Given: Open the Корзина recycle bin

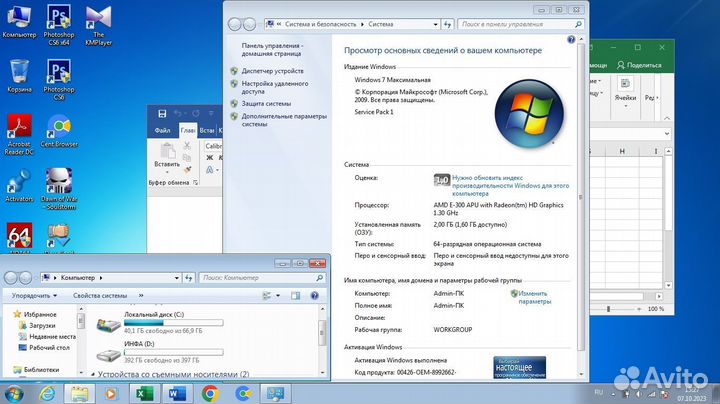Looking at the screenshot, I should coord(19,76).
